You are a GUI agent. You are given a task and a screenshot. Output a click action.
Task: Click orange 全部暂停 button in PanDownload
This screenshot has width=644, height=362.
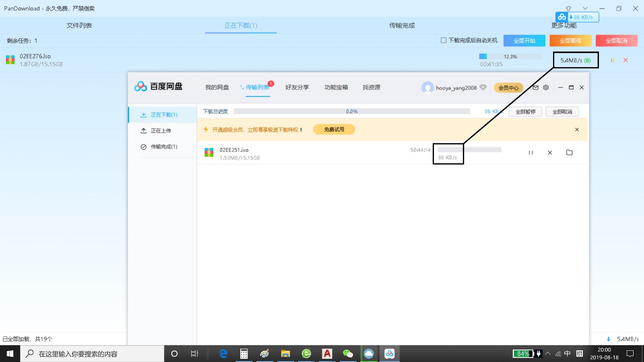point(571,41)
